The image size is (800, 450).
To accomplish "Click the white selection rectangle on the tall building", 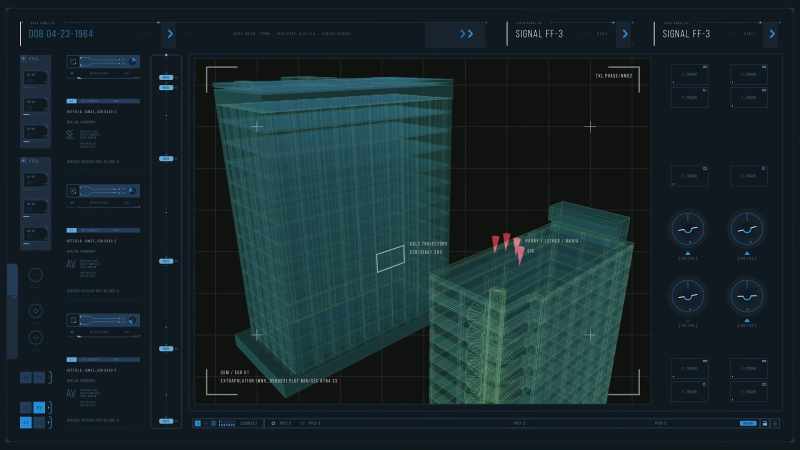I will pyautogui.click(x=390, y=259).
